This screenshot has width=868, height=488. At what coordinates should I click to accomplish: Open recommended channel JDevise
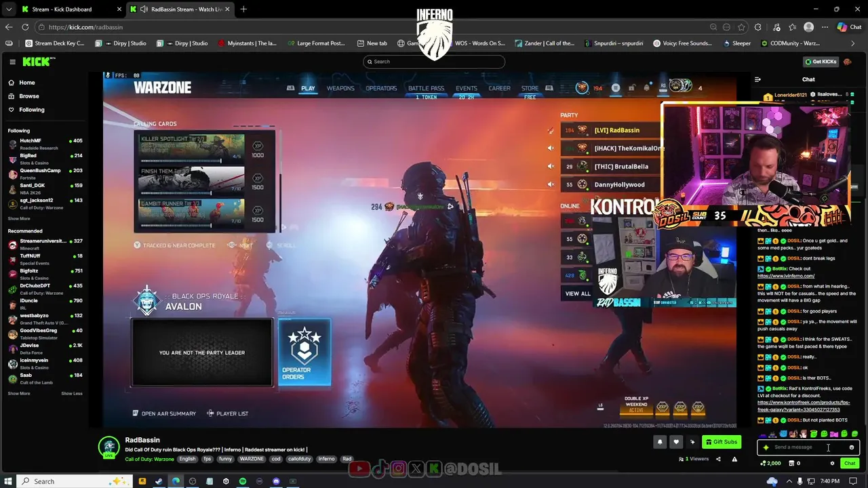coord(45,348)
